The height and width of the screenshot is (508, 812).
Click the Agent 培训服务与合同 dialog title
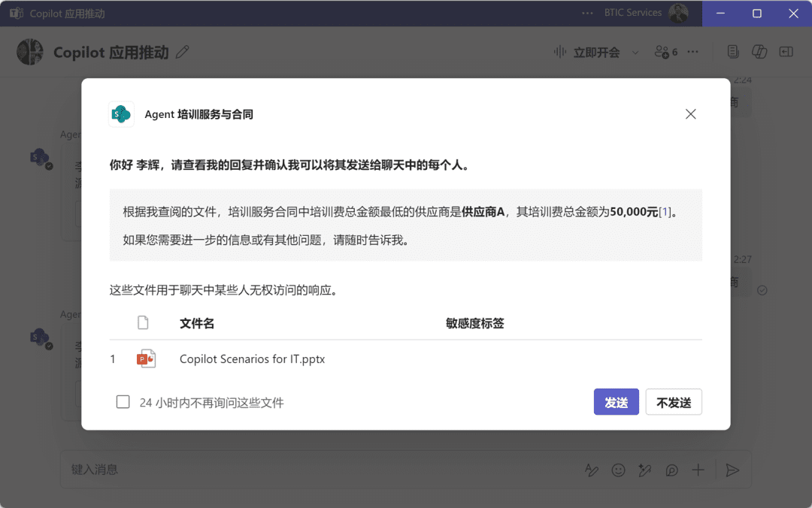[x=198, y=114]
